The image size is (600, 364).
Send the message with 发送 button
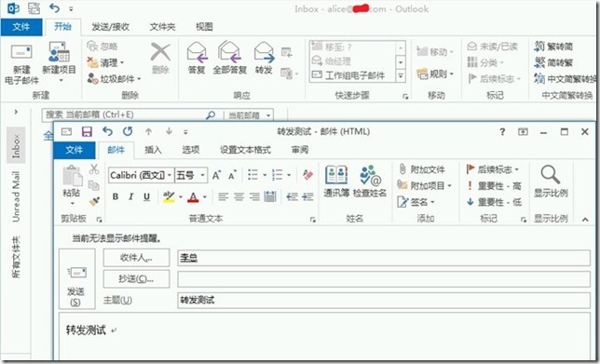tap(76, 278)
